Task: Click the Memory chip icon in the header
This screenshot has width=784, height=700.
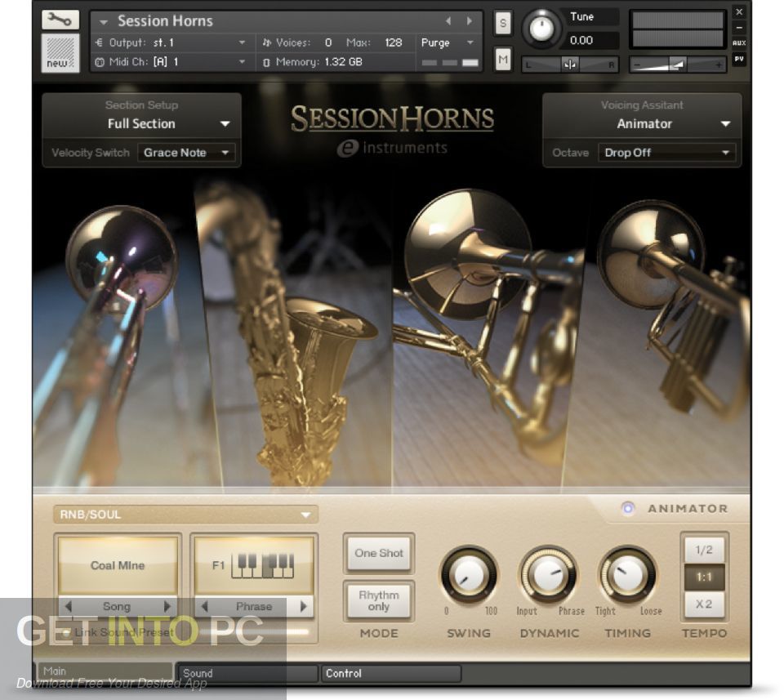Action: [x=266, y=63]
